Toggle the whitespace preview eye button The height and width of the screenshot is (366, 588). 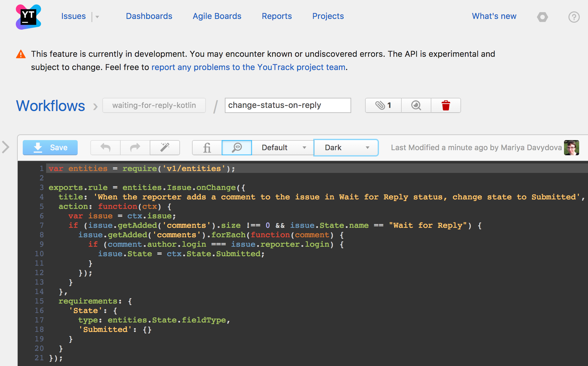[x=237, y=148]
